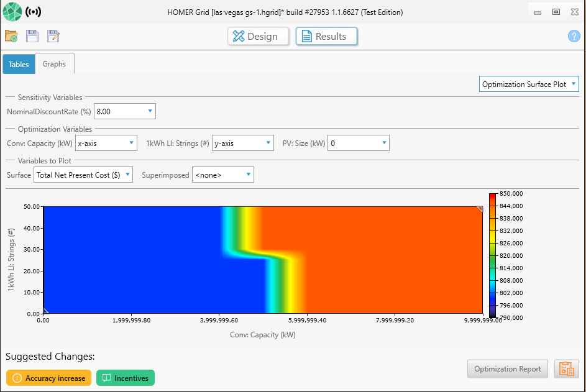Open the Optimization Surface Plot dropdown

pos(528,84)
